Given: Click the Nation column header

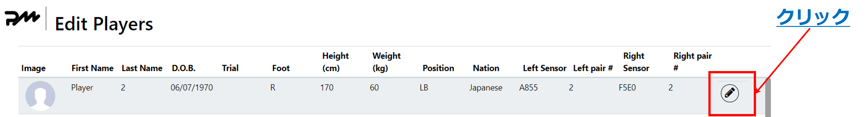Looking at the screenshot, I should click(x=486, y=68).
